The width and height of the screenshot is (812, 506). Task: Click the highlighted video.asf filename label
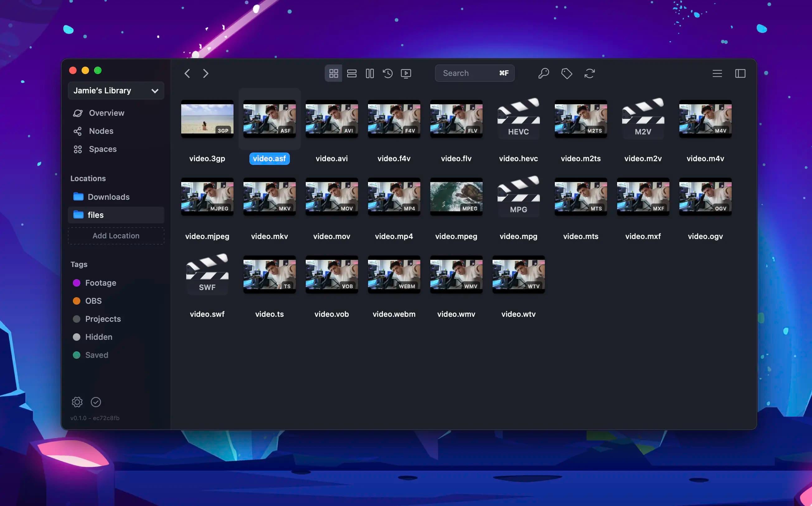[x=270, y=159]
